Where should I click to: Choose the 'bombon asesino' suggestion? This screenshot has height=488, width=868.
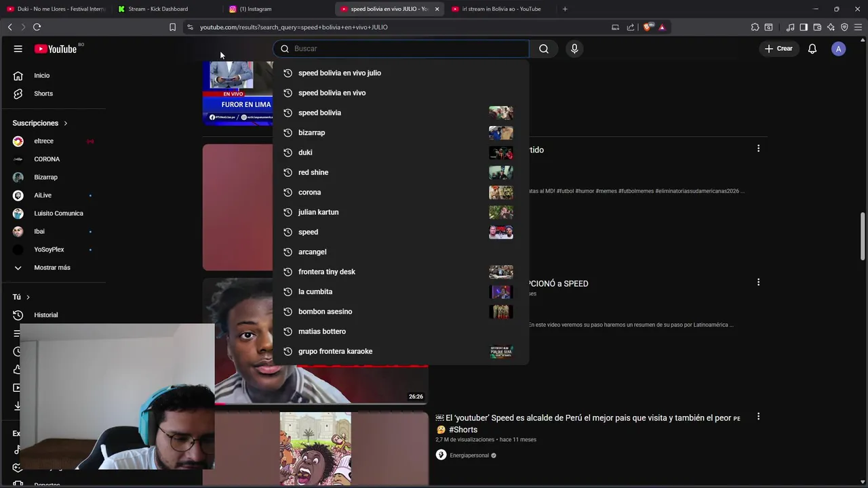coord(400,311)
